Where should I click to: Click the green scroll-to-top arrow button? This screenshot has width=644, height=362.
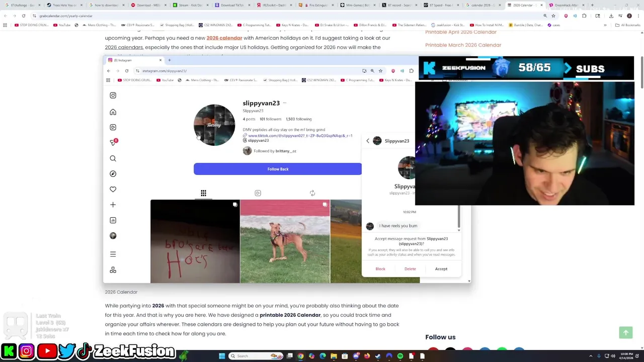click(626, 332)
